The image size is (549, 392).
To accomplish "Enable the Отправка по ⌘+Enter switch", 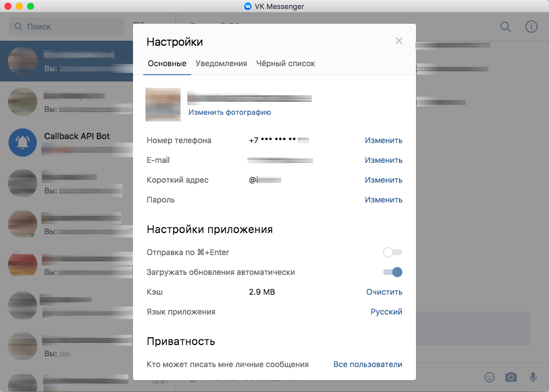I will [x=392, y=252].
